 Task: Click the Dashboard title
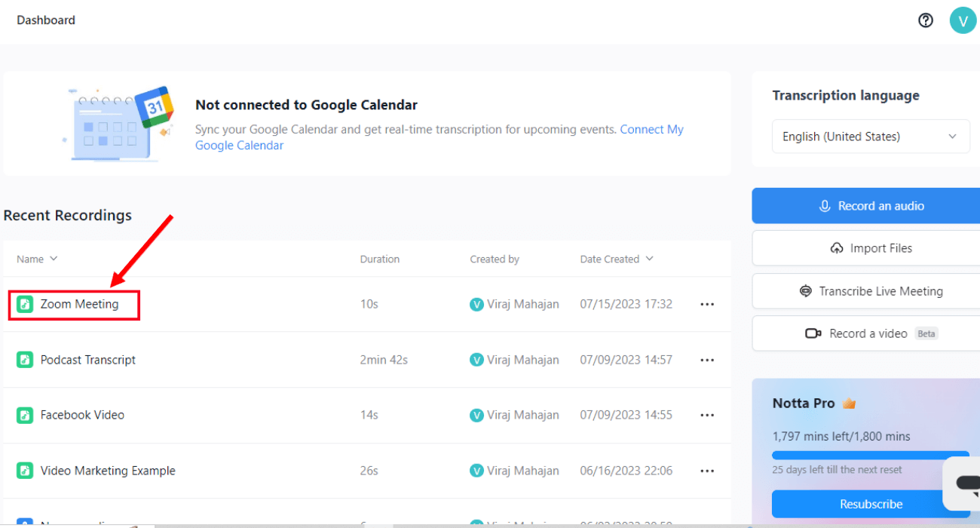tap(46, 20)
